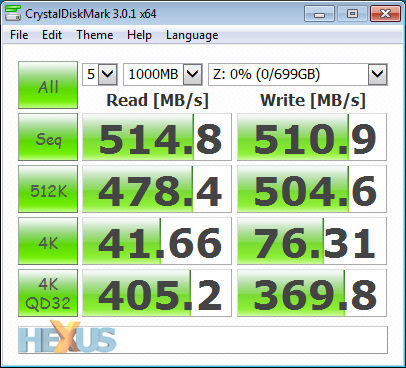Run all benchmarks with All button
This screenshot has width=406, height=368.
click(48, 85)
